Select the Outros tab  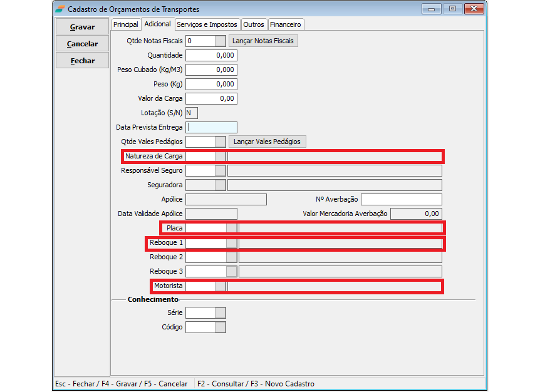(x=254, y=24)
